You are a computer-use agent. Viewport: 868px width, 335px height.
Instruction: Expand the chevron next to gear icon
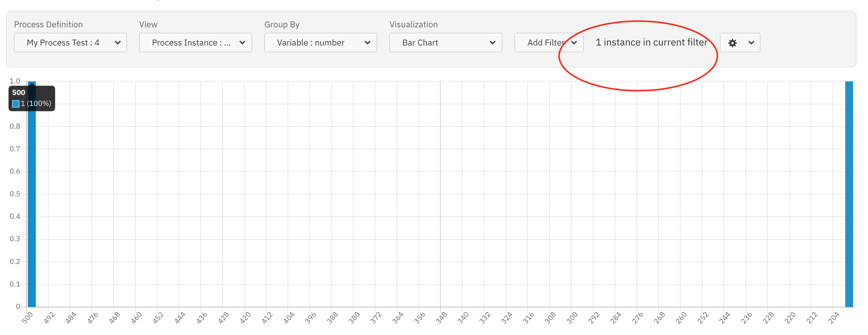[x=751, y=43]
